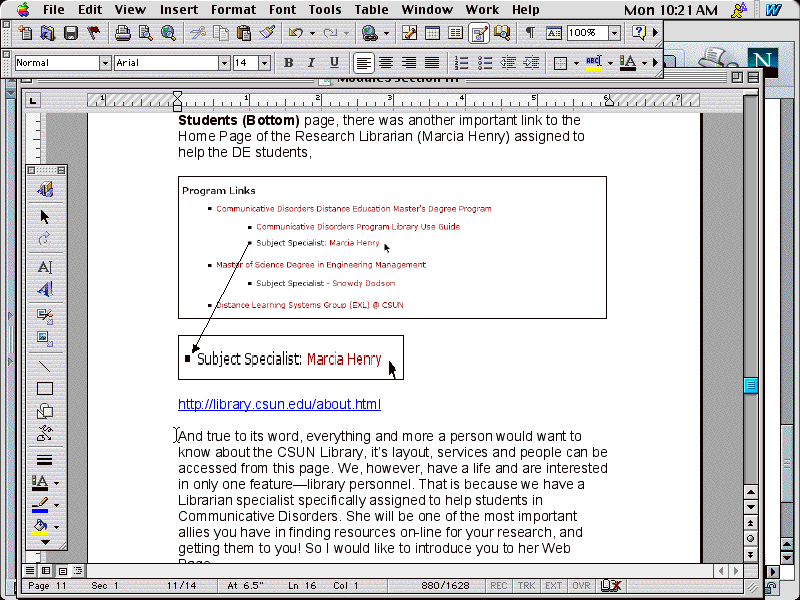The image size is (800, 600).
Task: Click the Open document icon
Action: tap(47, 33)
